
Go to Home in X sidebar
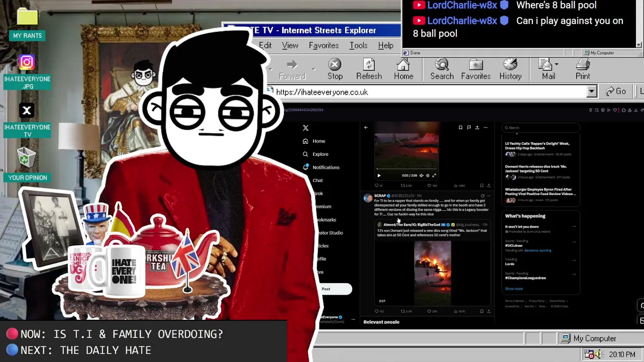(314, 141)
